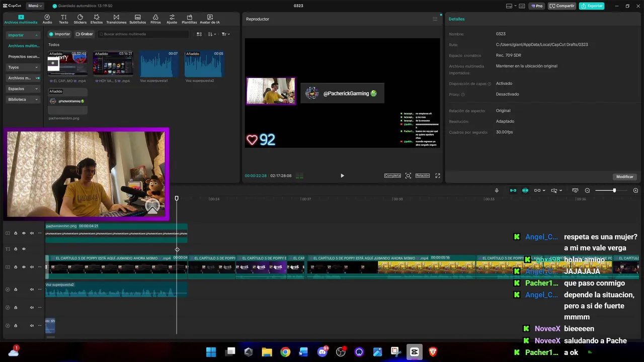
Task: Open the Stickers library
Action: [x=80, y=19]
